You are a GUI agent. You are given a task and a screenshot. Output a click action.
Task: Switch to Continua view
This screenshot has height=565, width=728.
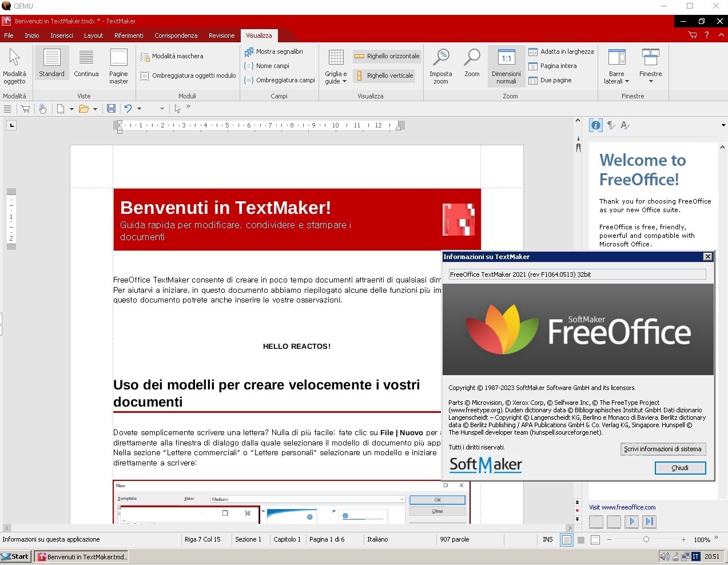86,63
